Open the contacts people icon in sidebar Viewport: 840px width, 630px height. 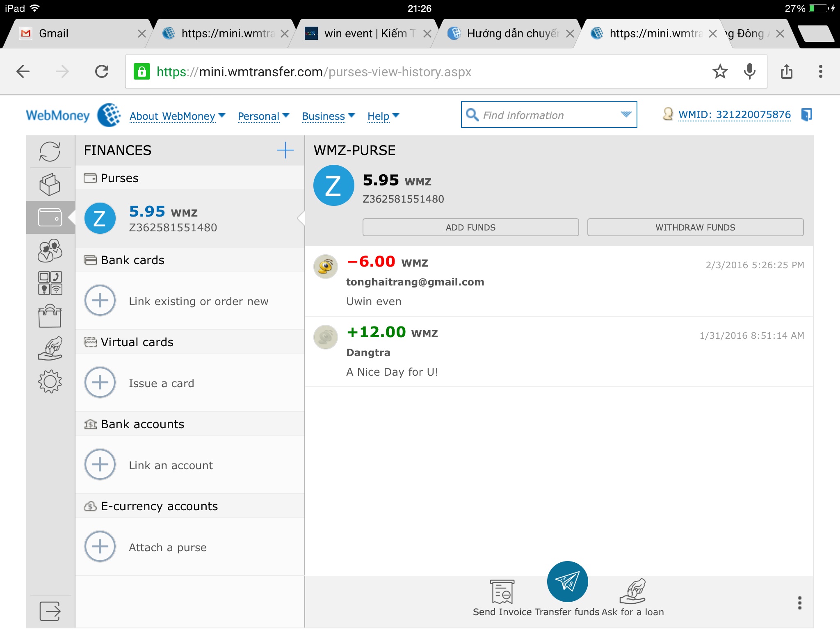(50, 250)
